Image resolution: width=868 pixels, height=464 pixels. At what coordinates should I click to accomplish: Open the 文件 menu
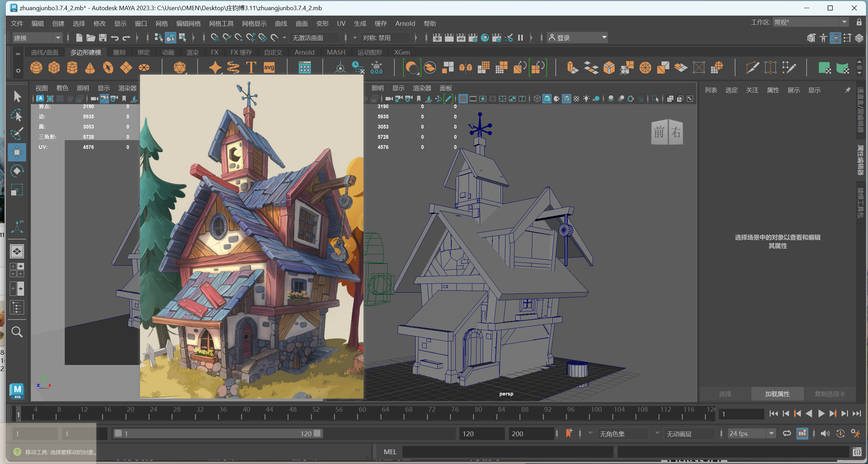tap(17, 23)
